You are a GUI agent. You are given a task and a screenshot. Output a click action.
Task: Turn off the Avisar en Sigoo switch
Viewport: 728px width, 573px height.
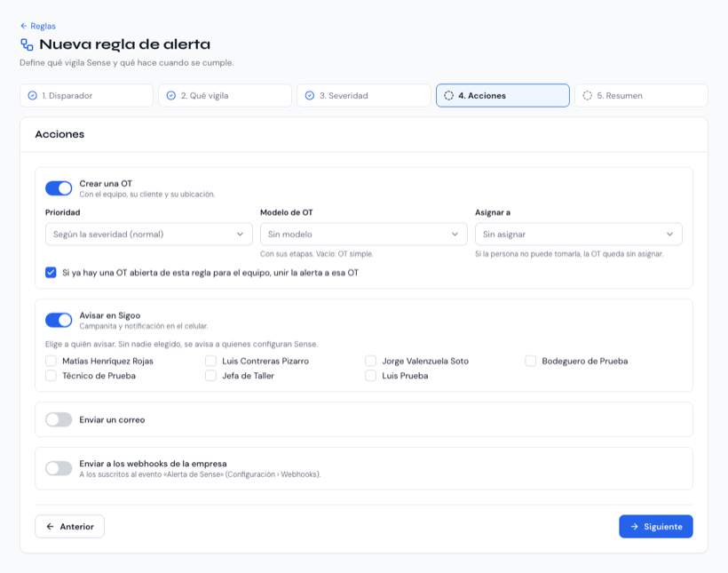point(59,320)
